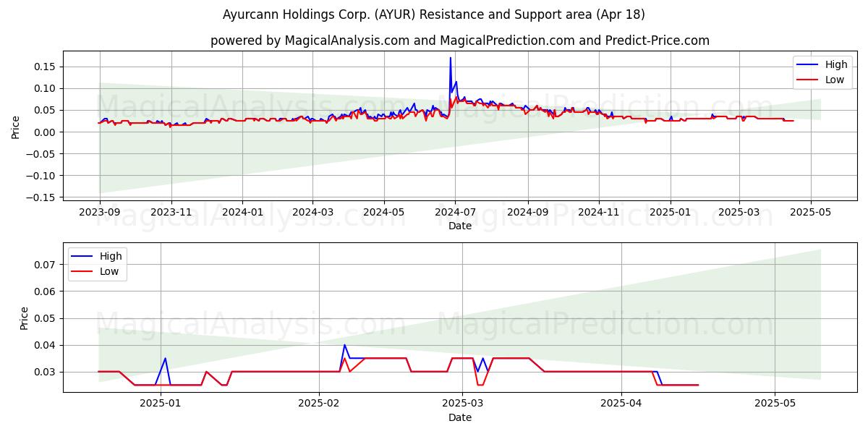The height and width of the screenshot is (434, 868).
Task: Click the 2023-11 date tick label
Action: (x=171, y=212)
